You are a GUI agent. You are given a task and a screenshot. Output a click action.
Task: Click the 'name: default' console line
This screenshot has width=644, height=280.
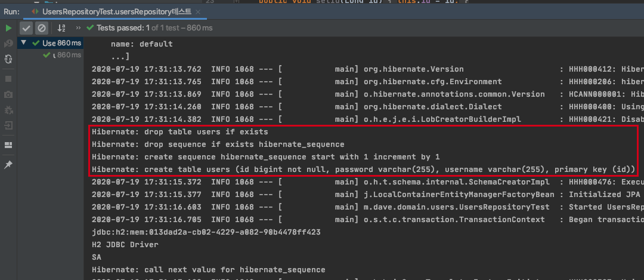click(x=142, y=44)
